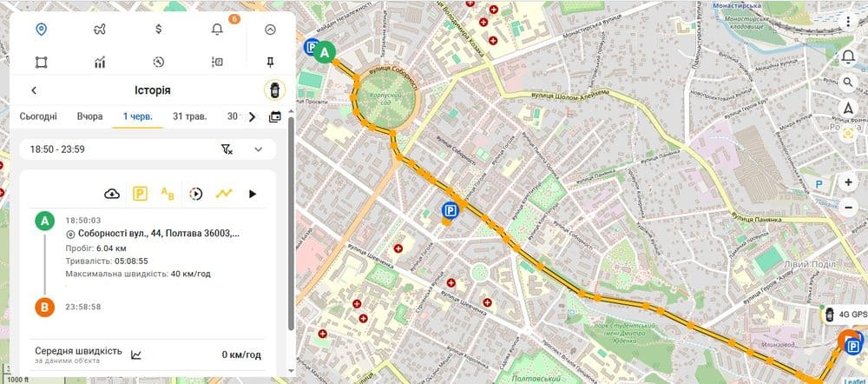The width and height of the screenshot is (868, 384).
Task: Toggle parking markers display (P icon)
Action: click(x=140, y=194)
